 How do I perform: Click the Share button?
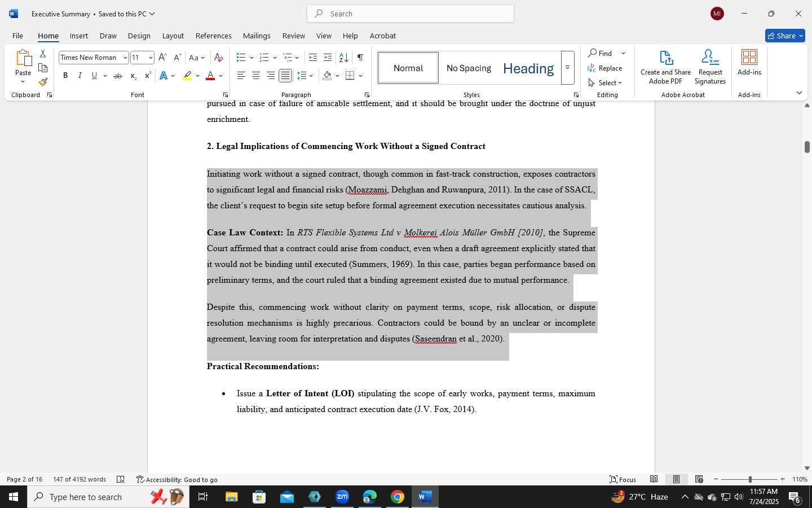(785, 36)
